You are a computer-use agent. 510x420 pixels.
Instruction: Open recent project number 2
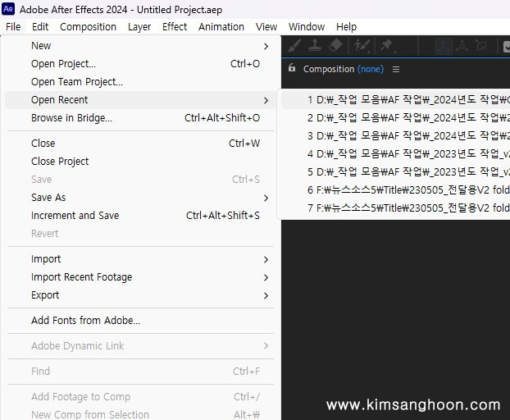click(x=395, y=118)
